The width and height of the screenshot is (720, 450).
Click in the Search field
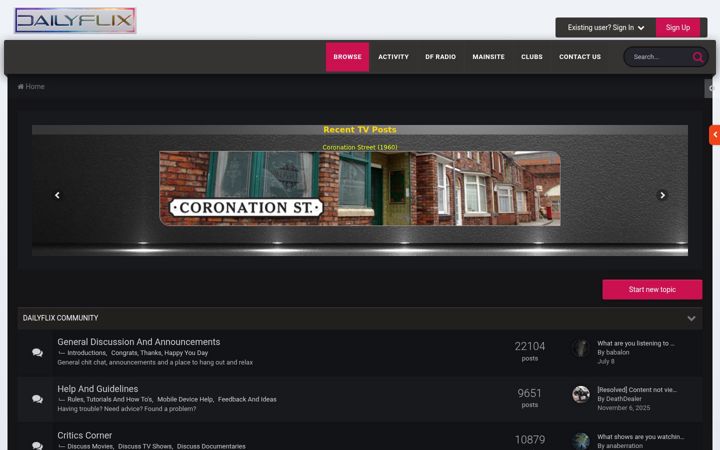[660, 57]
